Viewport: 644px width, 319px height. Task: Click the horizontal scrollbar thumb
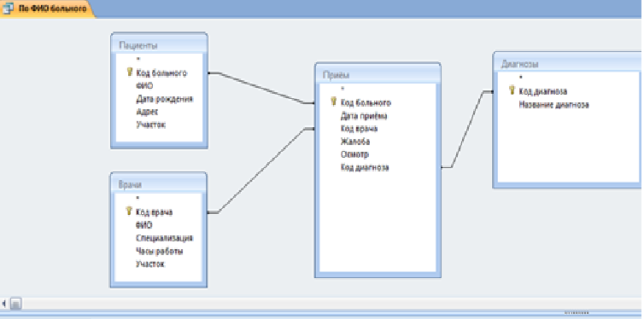coord(15,304)
